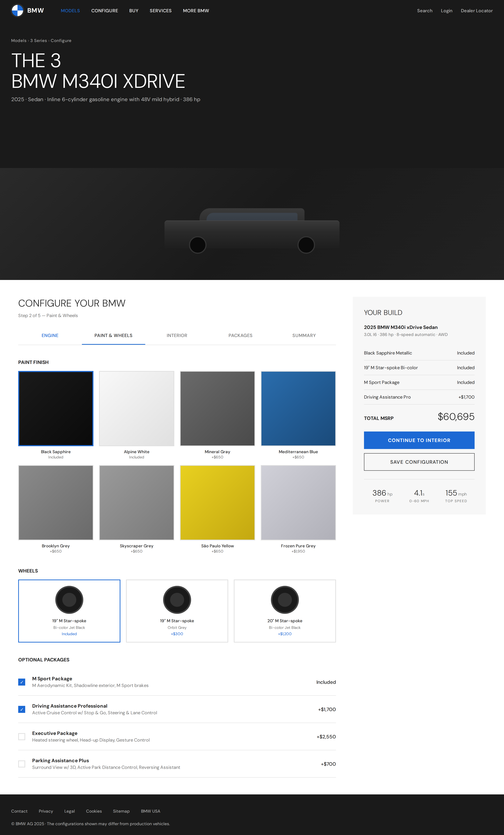Choose Alpine White paint swatch
504x835 pixels.
pyautogui.click(x=137, y=409)
